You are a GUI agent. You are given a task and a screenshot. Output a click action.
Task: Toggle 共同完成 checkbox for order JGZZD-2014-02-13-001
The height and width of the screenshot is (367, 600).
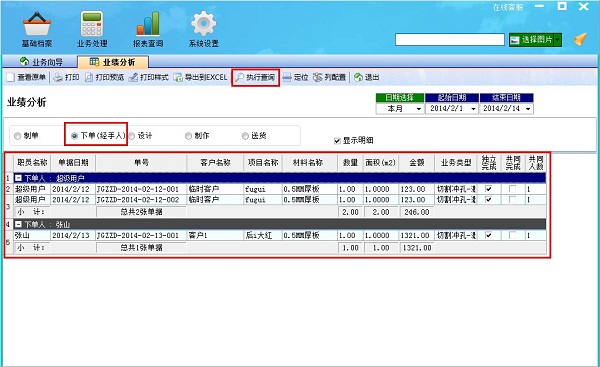point(512,235)
